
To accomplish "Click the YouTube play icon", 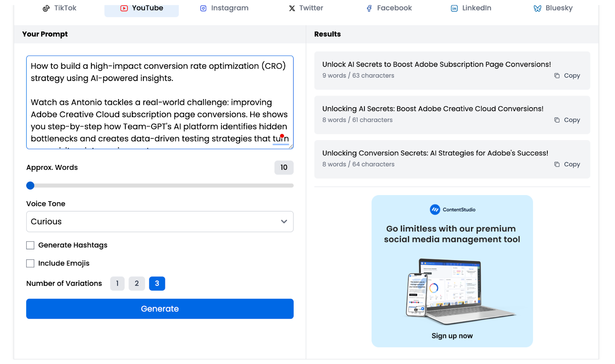I will (x=124, y=8).
